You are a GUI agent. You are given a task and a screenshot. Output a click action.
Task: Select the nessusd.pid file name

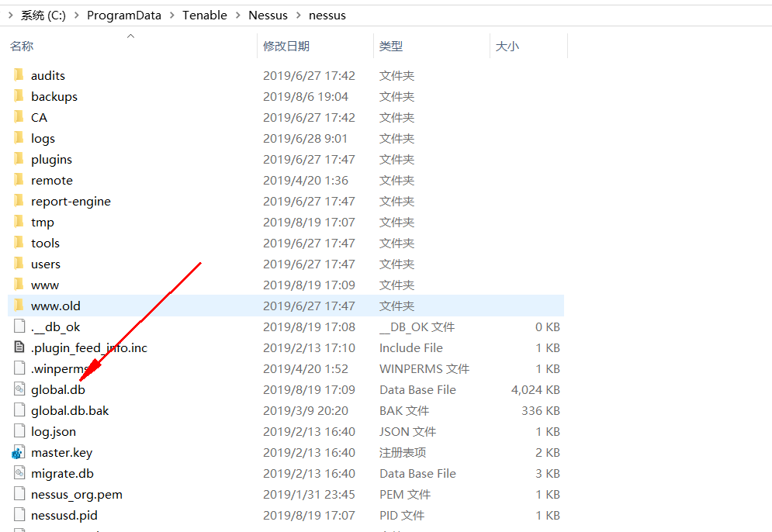click(64, 515)
